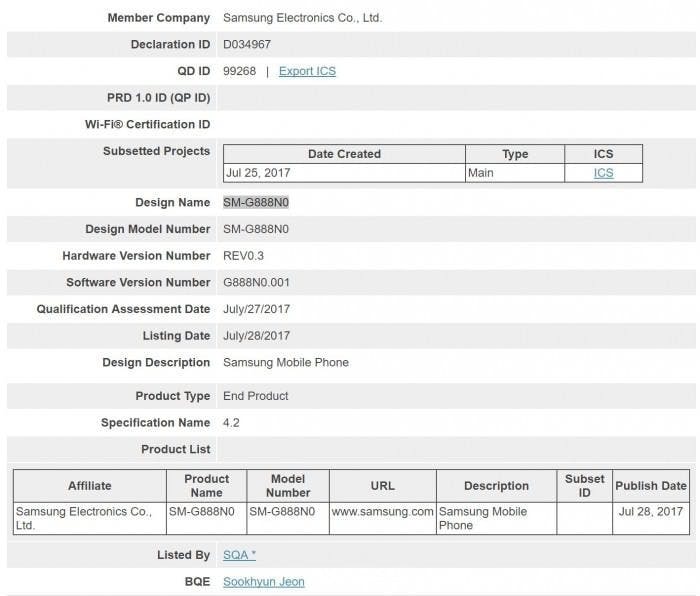Click the Member Company label
The image size is (700, 596).
click(x=158, y=18)
